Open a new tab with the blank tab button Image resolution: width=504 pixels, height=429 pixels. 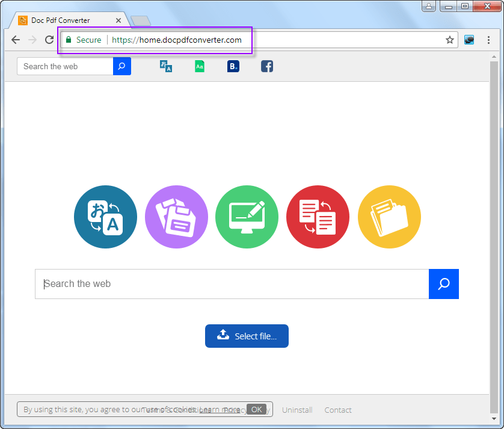[x=141, y=20]
